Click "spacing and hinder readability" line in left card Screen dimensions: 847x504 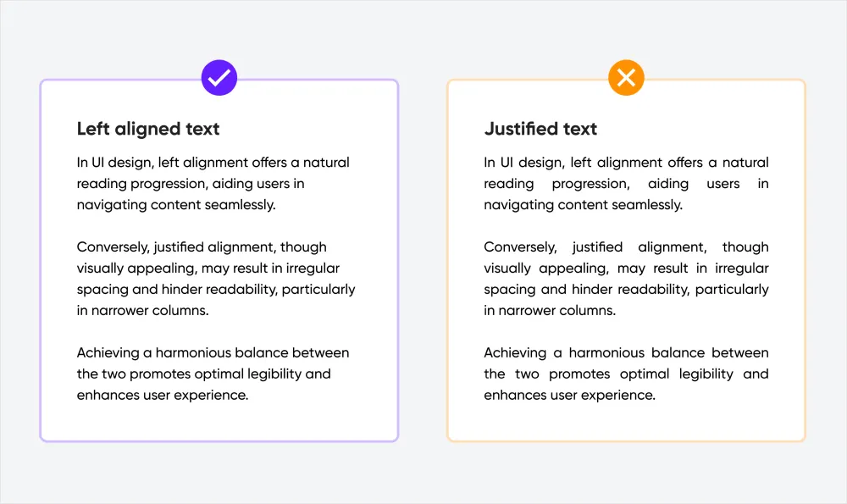[x=216, y=290]
